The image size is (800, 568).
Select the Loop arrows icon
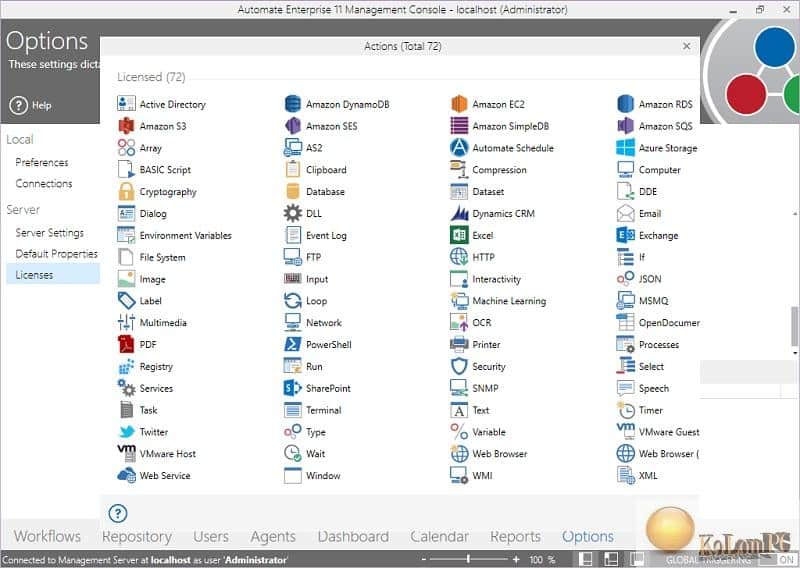pyautogui.click(x=292, y=301)
